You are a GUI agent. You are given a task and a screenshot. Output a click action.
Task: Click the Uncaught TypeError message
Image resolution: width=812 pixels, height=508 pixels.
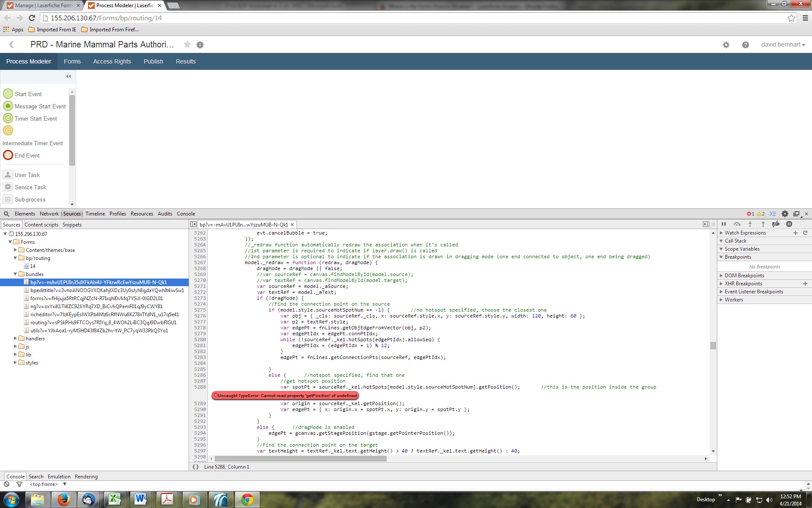pyautogui.click(x=285, y=395)
